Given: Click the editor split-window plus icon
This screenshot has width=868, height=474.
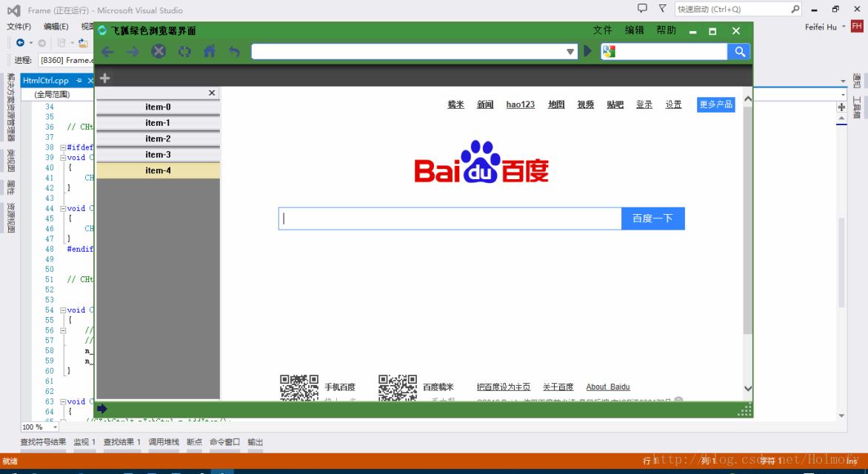Looking at the screenshot, I should click(x=841, y=107).
